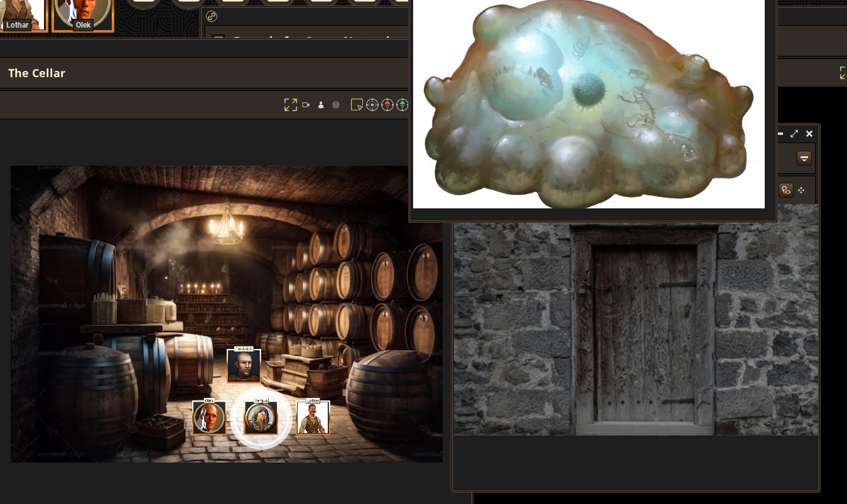
Task: Click The Cellar title bar text
Action: point(37,73)
